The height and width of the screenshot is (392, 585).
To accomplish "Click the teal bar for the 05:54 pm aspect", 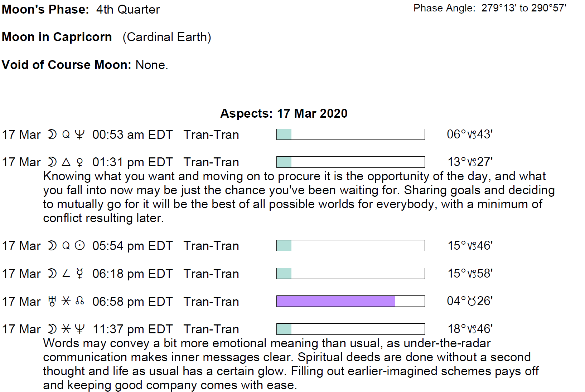I will [284, 246].
